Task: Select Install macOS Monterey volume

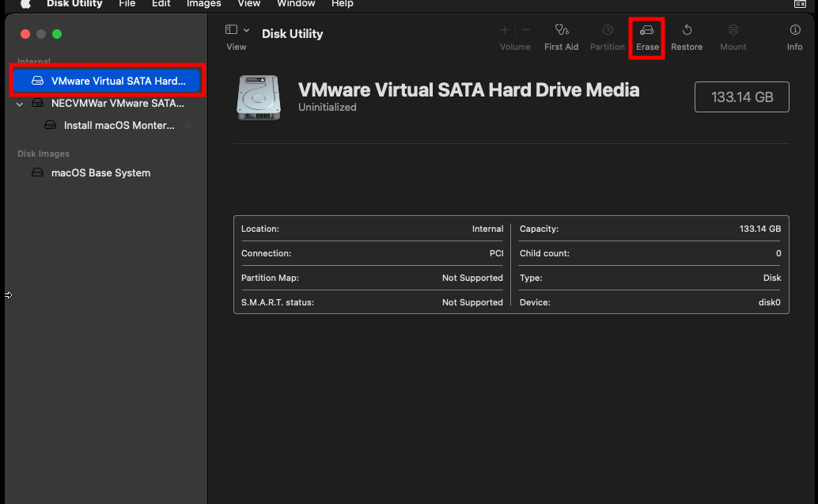Action: click(107, 125)
